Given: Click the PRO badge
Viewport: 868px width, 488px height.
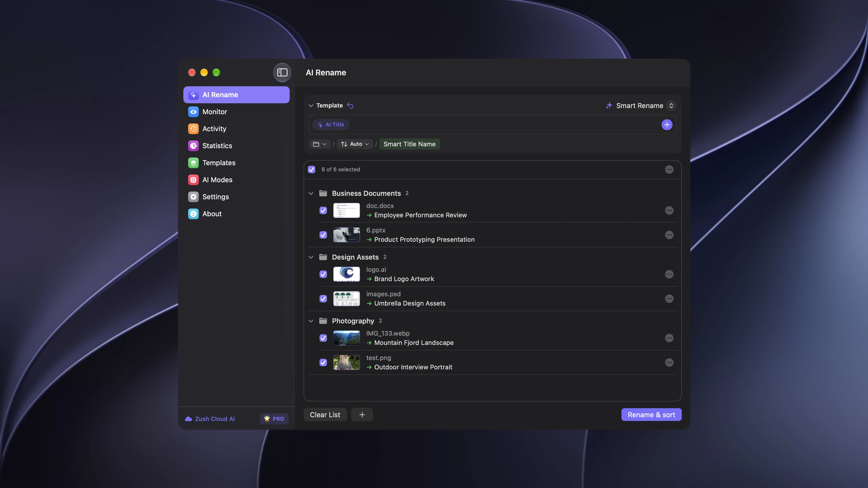Looking at the screenshot, I should (274, 419).
